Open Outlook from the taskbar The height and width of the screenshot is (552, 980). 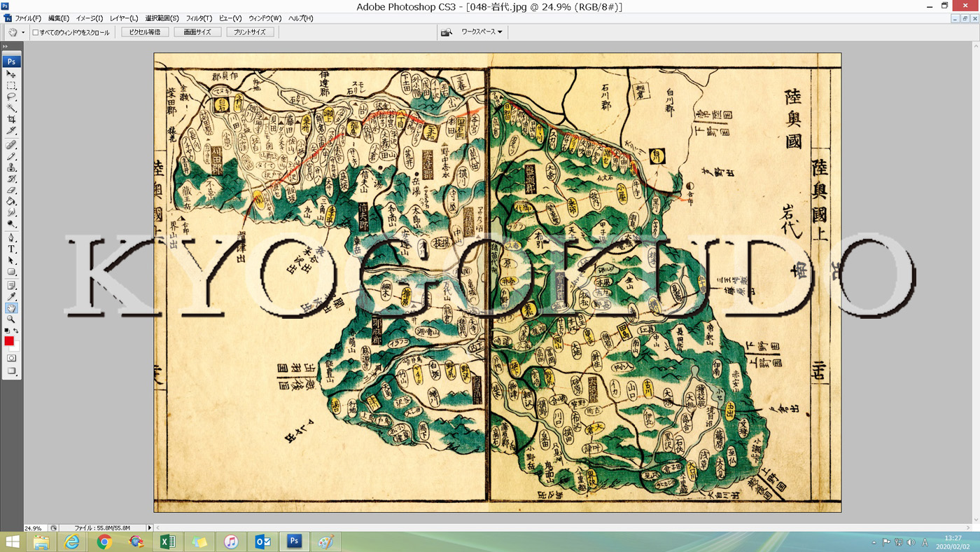pyautogui.click(x=263, y=542)
